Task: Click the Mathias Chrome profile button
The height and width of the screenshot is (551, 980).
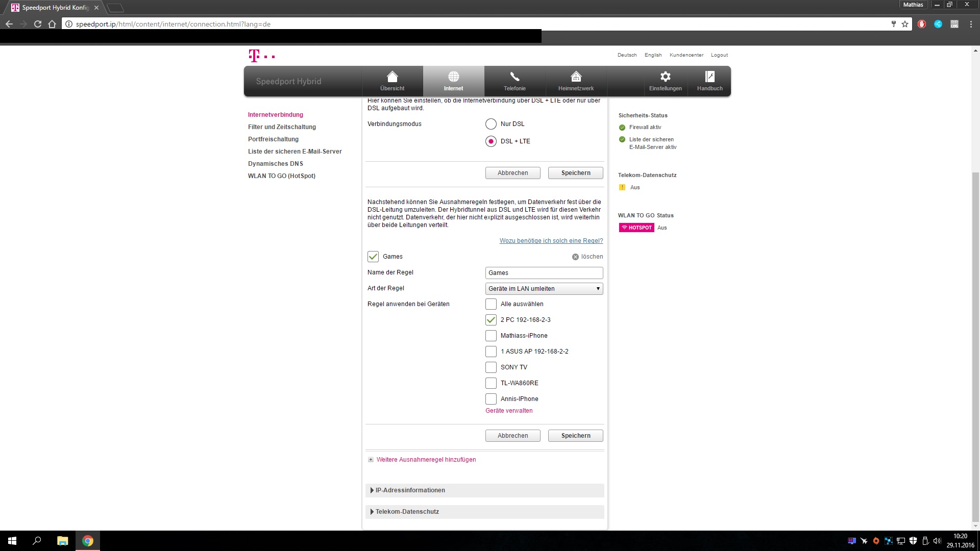Action: click(913, 5)
